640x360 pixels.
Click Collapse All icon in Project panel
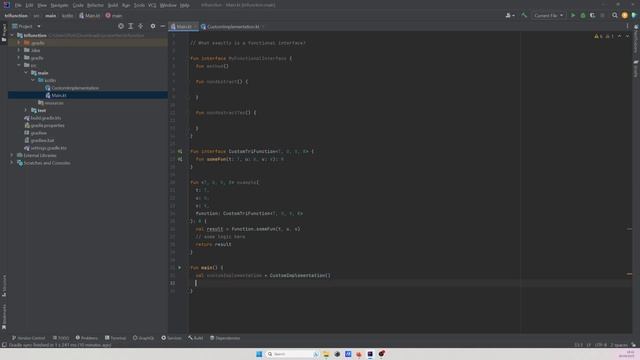point(140,26)
